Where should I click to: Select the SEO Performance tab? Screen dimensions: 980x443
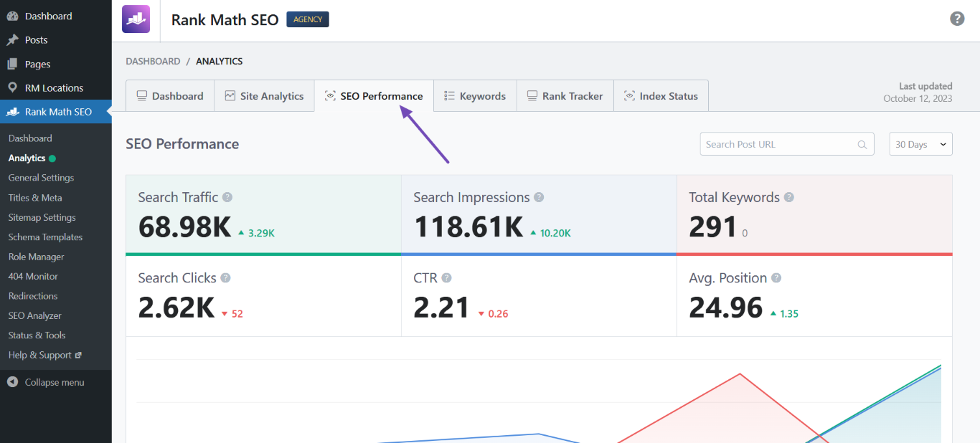click(x=374, y=96)
